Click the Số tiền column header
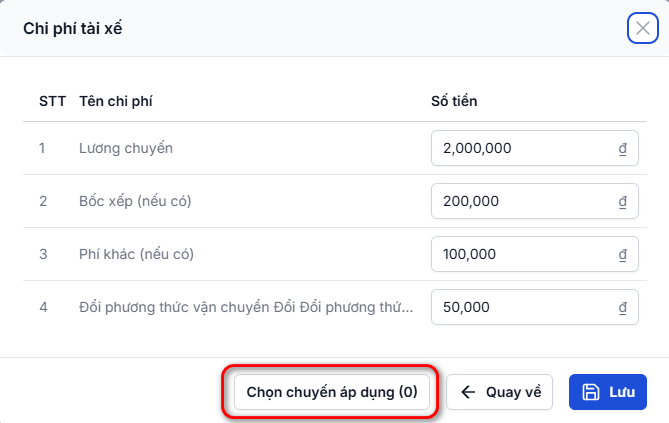The height and width of the screenshot is (423, 669). pos(454,101)
